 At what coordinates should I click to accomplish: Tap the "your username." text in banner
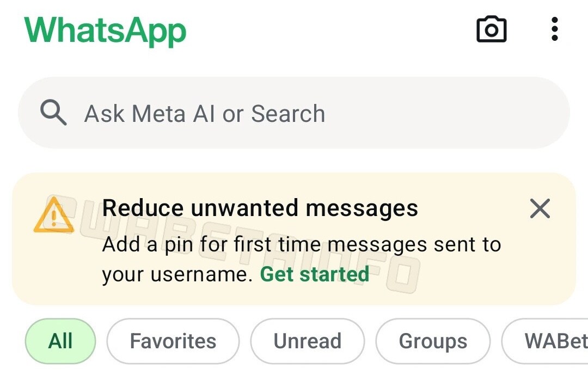pyautogui.click(x=177, y=275)
